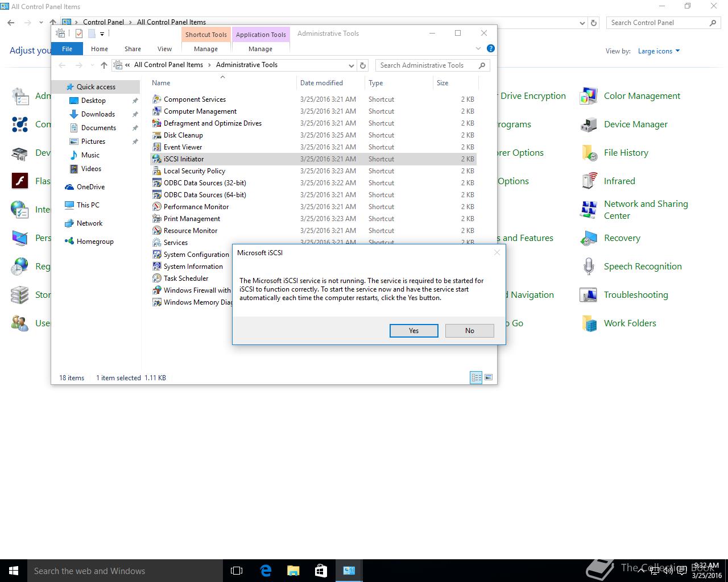Open the Infrared icon in Control Panel
This screenshot has width=728, height=582.
[589, 181]
